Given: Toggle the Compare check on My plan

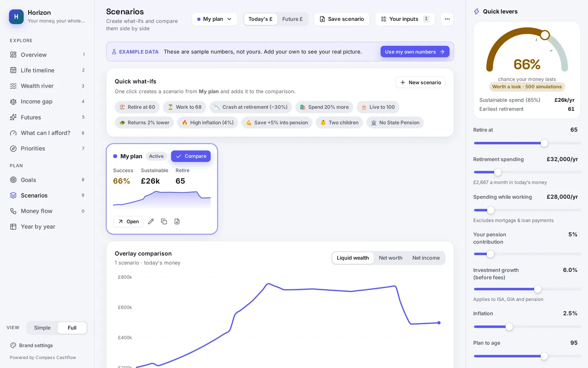Looking at the screenshot, I should [x=191, y=156].
